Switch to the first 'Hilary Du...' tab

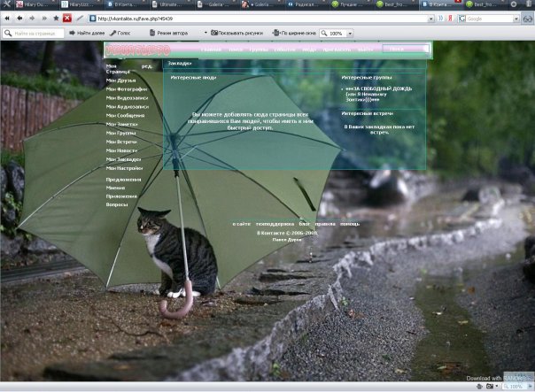tap(35, 4)
